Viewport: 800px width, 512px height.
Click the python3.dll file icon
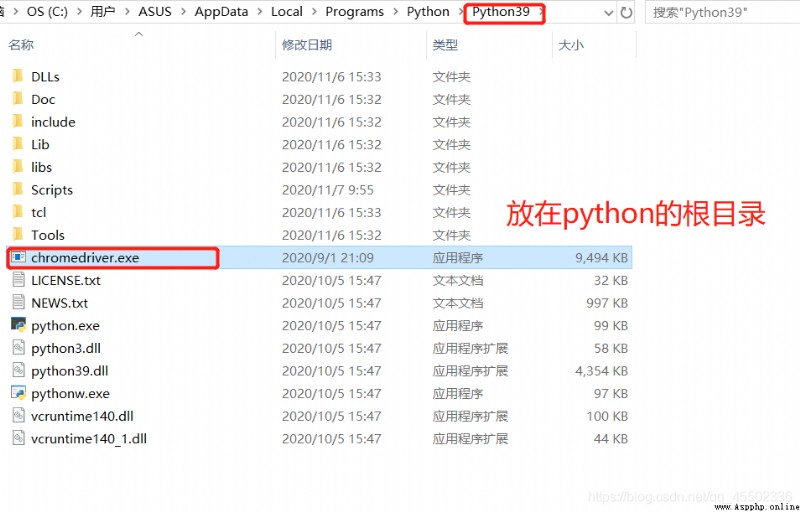tap(18, 348)
